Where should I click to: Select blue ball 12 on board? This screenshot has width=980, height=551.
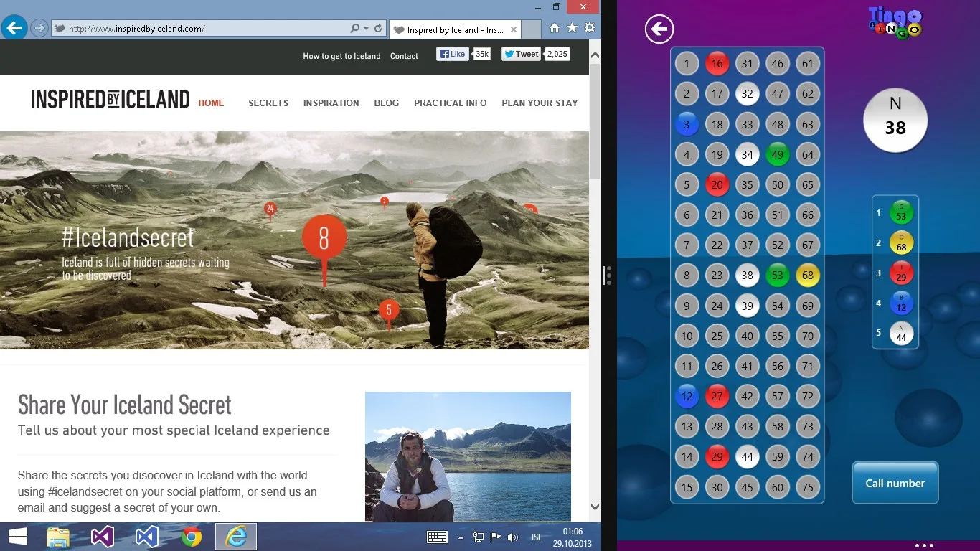click(687, 396)
